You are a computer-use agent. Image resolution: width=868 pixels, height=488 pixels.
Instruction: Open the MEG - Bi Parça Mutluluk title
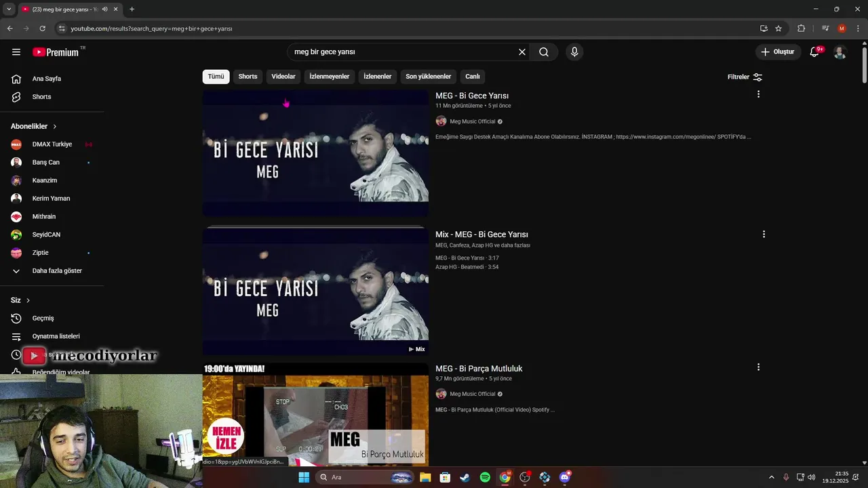(479, 369)
